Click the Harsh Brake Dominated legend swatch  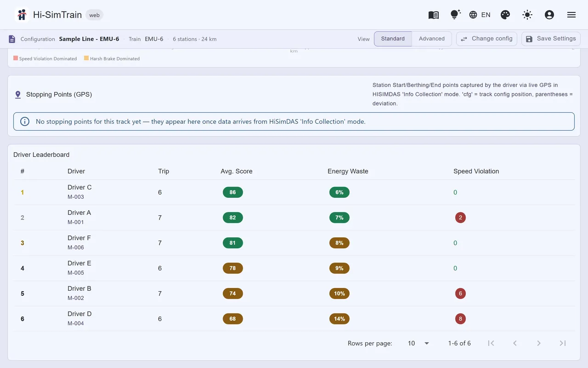[x=86, y=58]
